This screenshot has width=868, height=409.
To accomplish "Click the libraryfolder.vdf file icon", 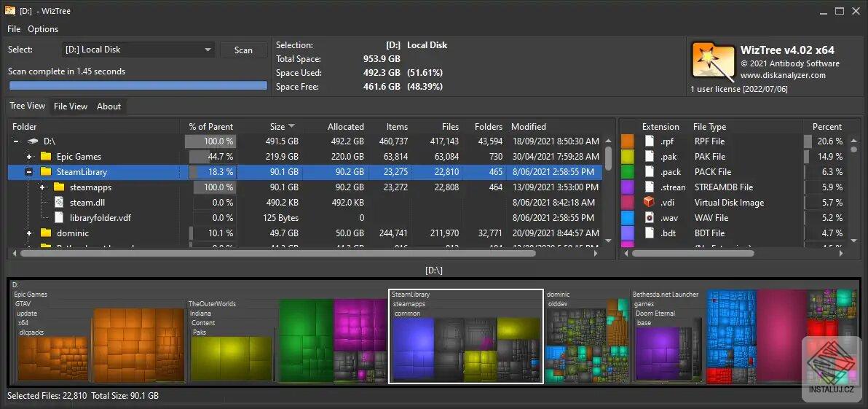I will pos(59,218).
